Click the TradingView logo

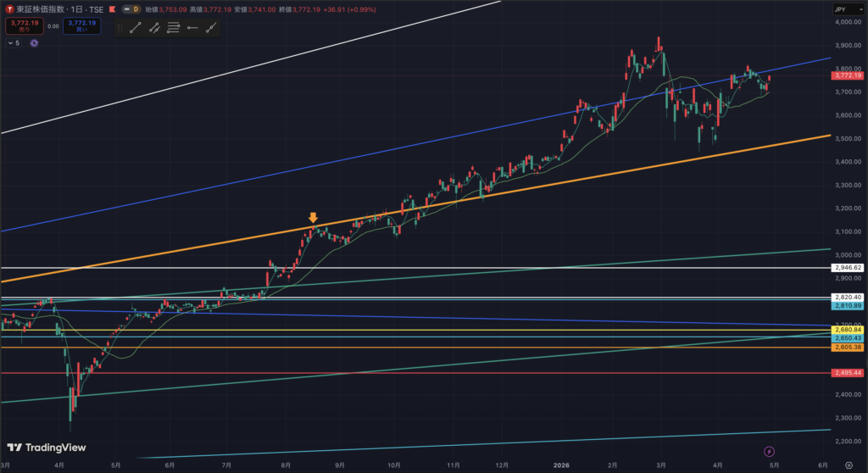click(x=39, y=448)
